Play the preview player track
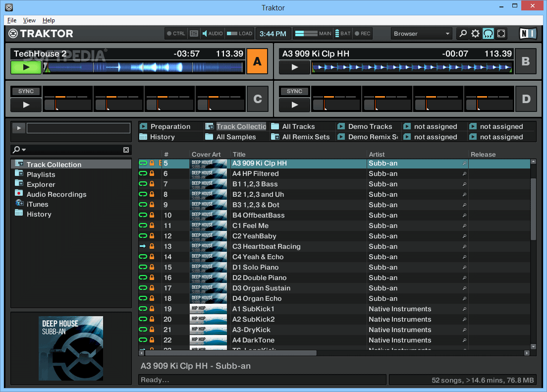Screen dimensions: 547x392 pyautogui.click(x=19, y=128)
